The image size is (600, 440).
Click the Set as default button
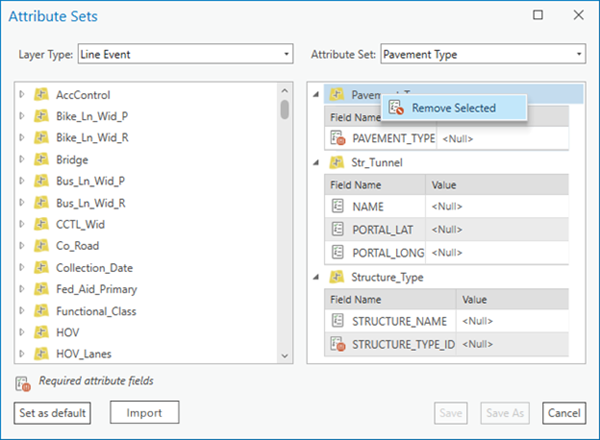(52, 413)
